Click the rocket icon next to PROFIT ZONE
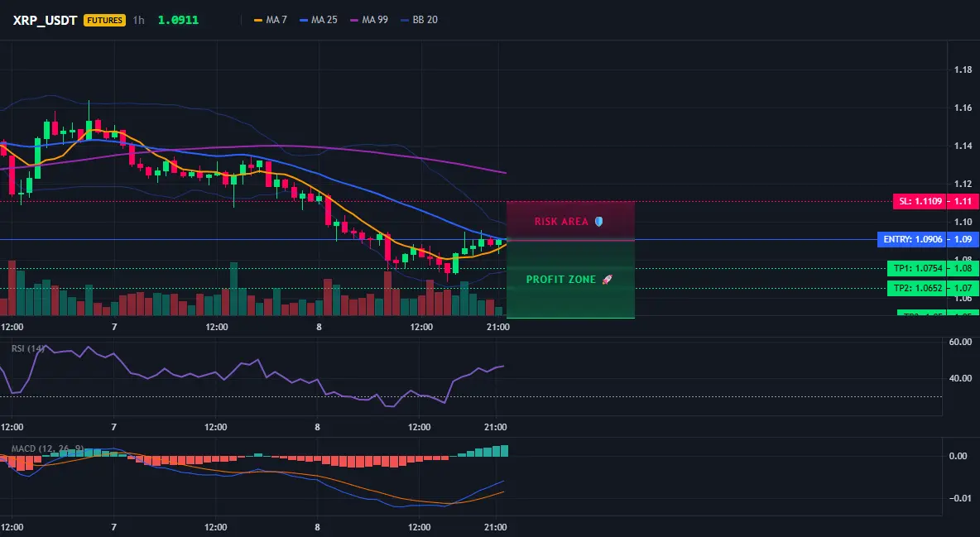The width and height of the screenshot is (980, 537). pos(607,280)
